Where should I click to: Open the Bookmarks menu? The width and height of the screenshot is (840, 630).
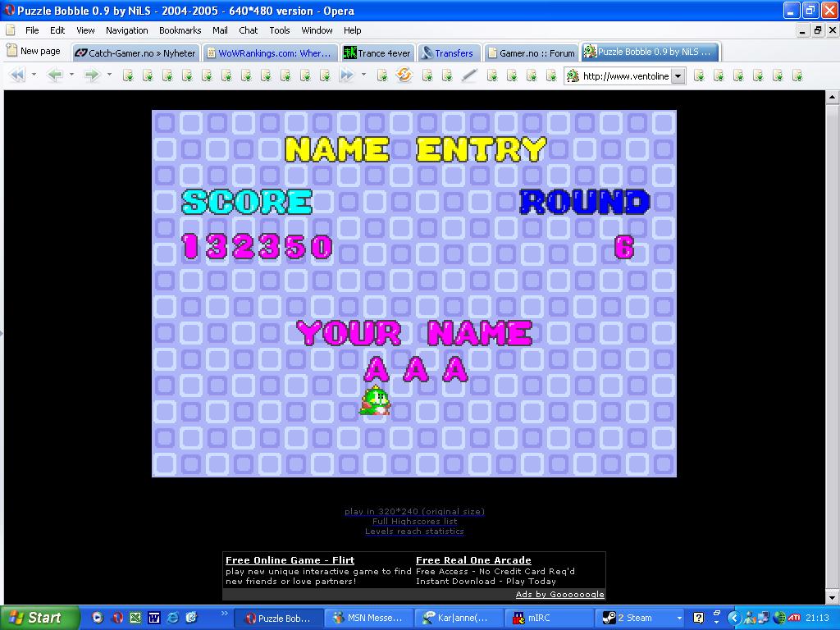pyautogui.click(x=180, y=30)
